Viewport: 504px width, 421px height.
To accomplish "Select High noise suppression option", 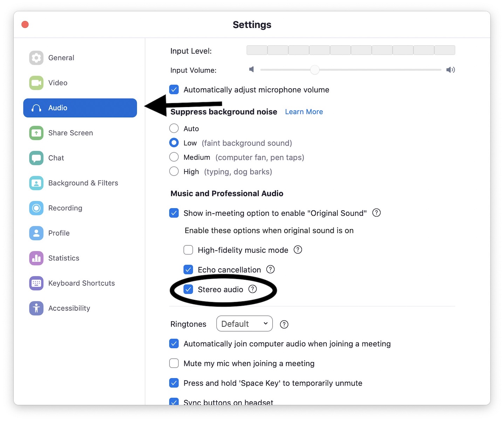I will 174,172.
